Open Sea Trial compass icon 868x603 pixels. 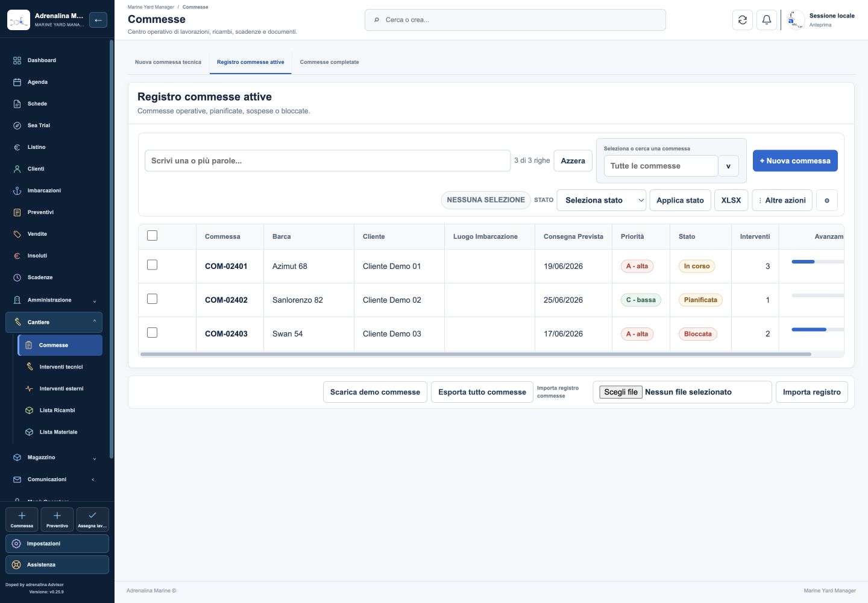coord(17,125)
